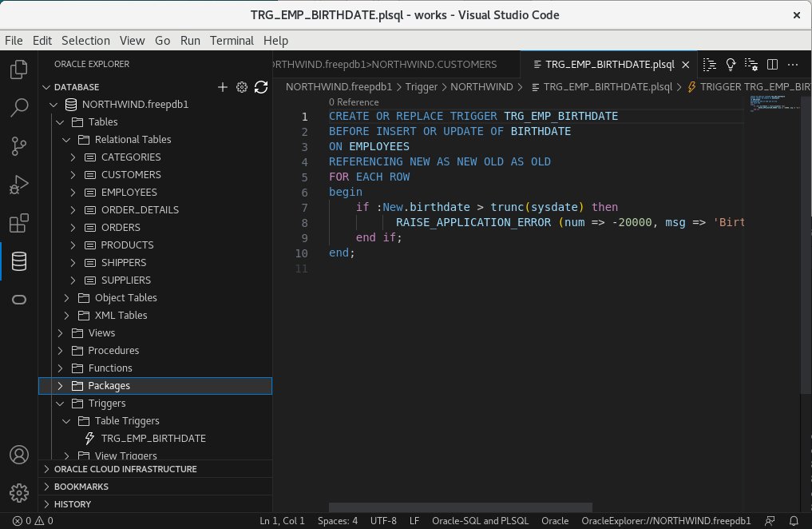
Task: Open TRG_EMP_BIRTHDATE trigger in tree
Action: [x=154, y=439]
